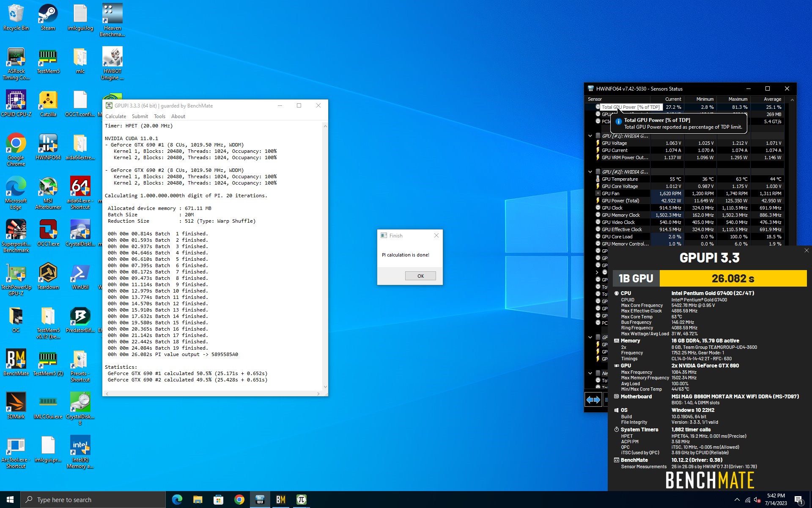This screenshot has width=812, height=508.
Task: Open HWBOT Unigine desktop icon
Action: click(112, 63)
